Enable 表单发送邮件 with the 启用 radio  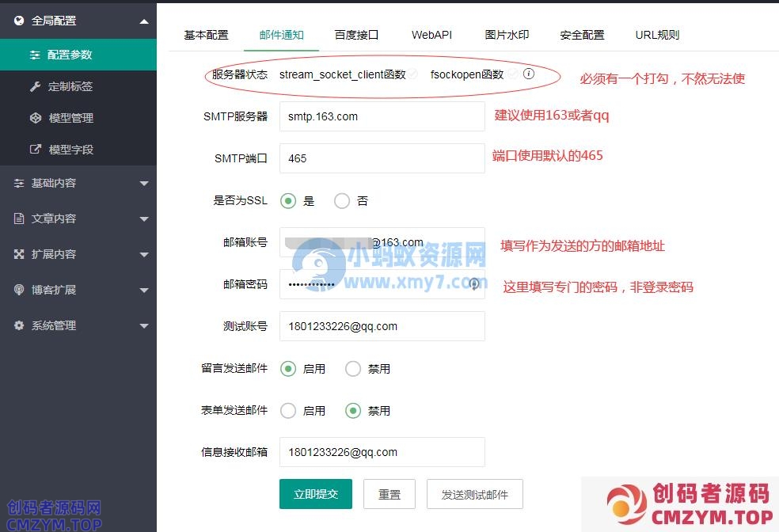tap(288, 411)
